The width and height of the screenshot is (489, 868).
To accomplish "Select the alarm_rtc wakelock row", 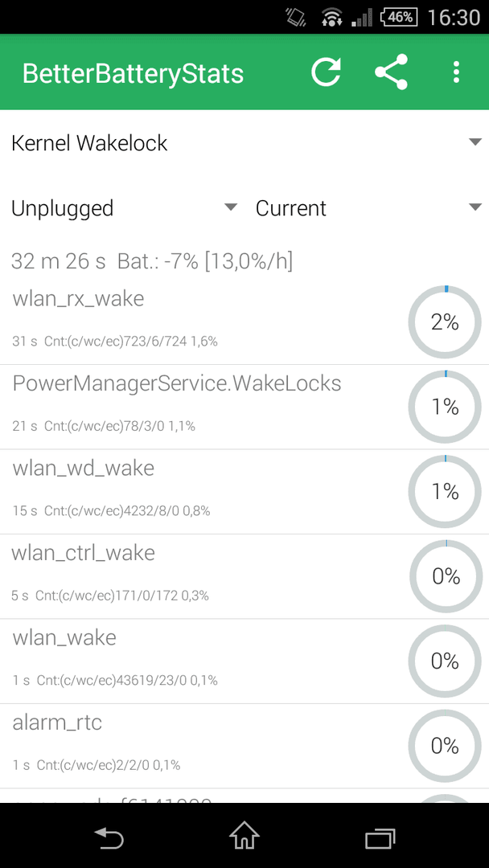I will coord(244,746).
